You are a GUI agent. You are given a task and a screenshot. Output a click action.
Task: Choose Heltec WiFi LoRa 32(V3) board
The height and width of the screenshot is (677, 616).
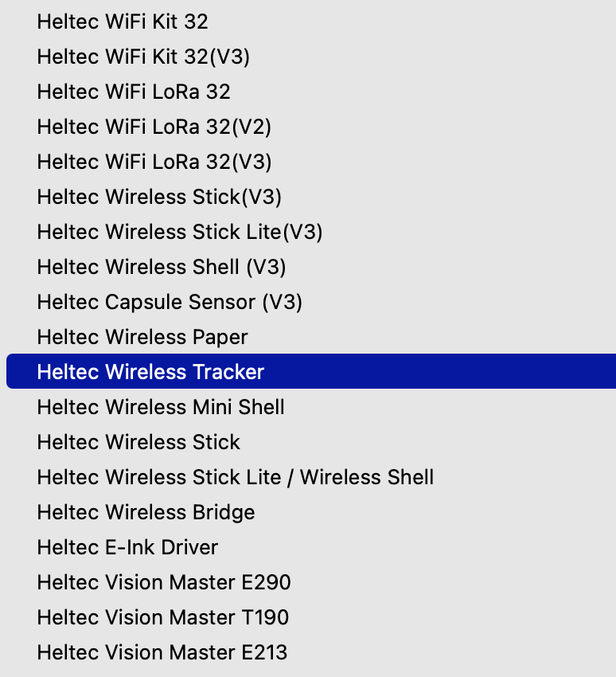pyautogui.click(x=154, y=162)
